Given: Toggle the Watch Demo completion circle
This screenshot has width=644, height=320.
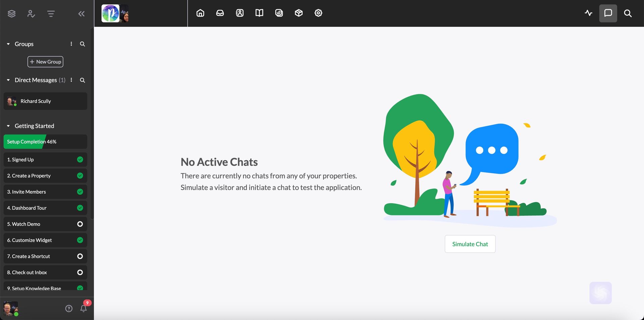Looking at the screenshot, I should pyautogui.click(x=80, y=224).
